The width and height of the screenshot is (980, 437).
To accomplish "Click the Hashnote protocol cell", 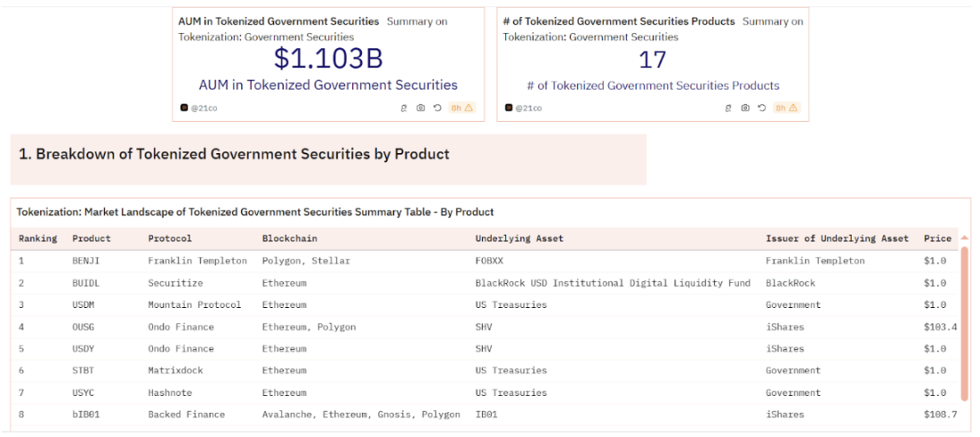I will 170,392.
